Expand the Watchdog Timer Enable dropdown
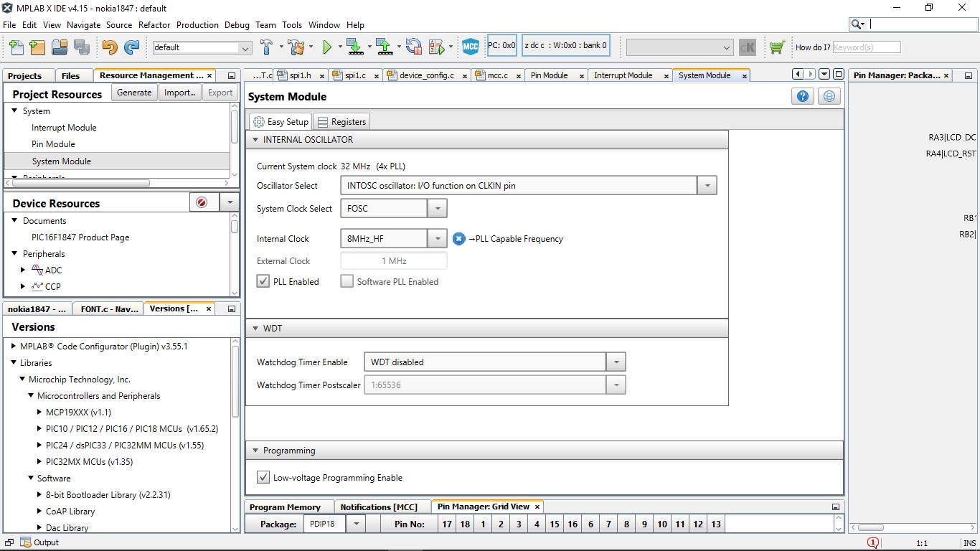Image resolution: width=980 pixels, height=551 pixels. click(x=616, y=362)
